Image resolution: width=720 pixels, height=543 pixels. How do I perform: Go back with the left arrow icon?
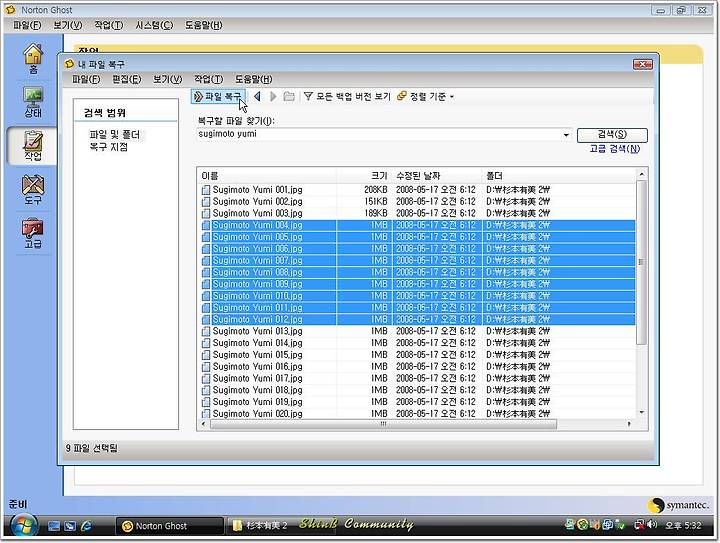tap(257, 96)
